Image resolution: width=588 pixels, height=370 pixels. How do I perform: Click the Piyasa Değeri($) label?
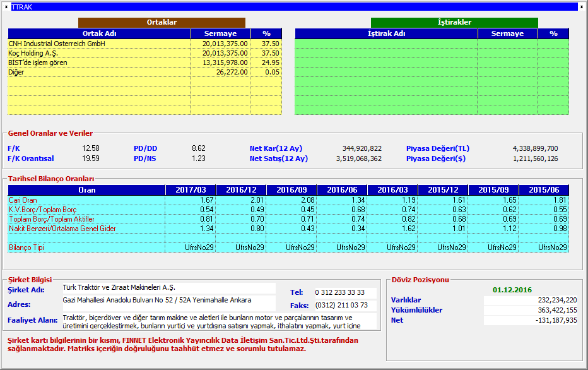(x=436, y=158)
